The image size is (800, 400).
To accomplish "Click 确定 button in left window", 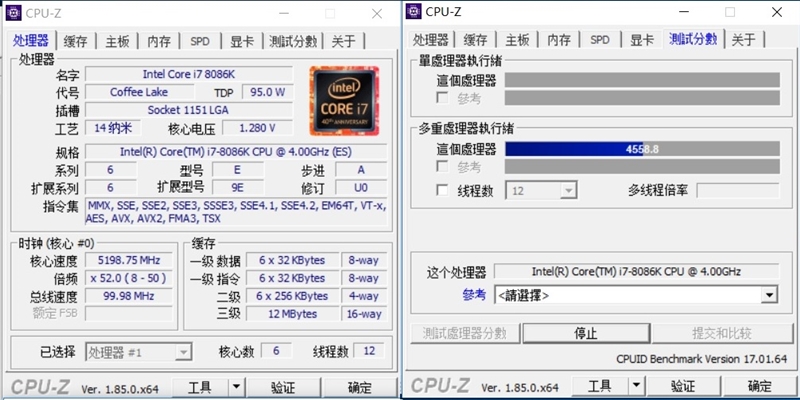I will (360, 388).
